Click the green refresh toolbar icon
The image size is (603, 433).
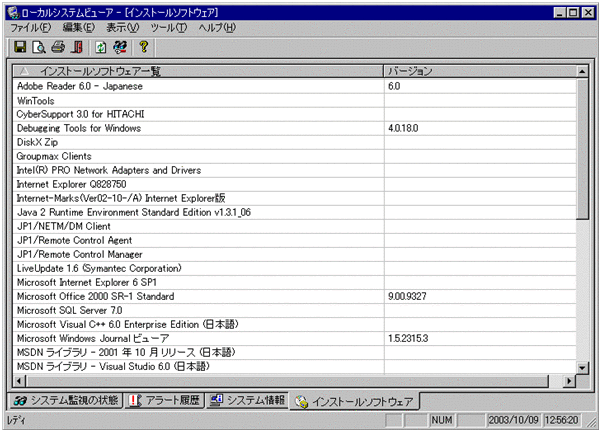(x=101, y=47)
